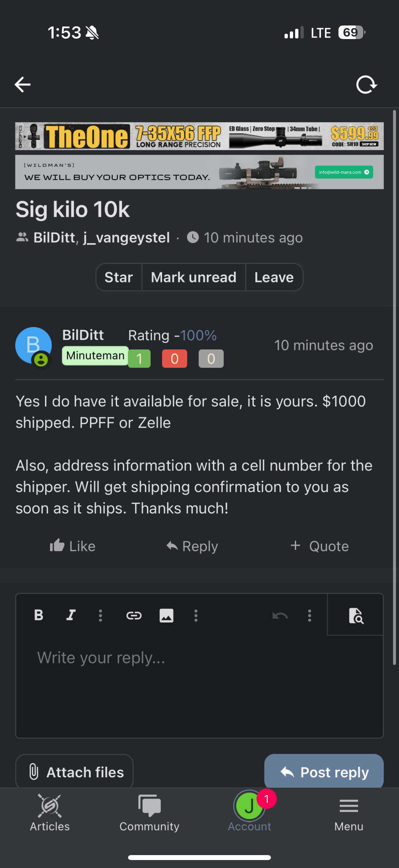Open the Articles tab
This screenshot has height=868, width=399.
pyautogui.click(x=50, y=812)
